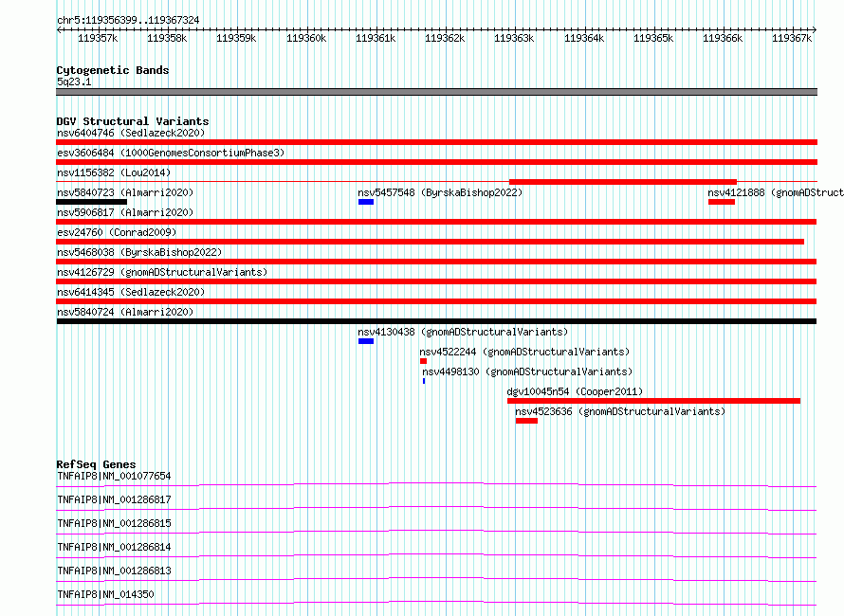Click the esv24760 (Conrad2009) label
Image resolution: width=844 pixels, height=616 pixels.
coord(117,232)
